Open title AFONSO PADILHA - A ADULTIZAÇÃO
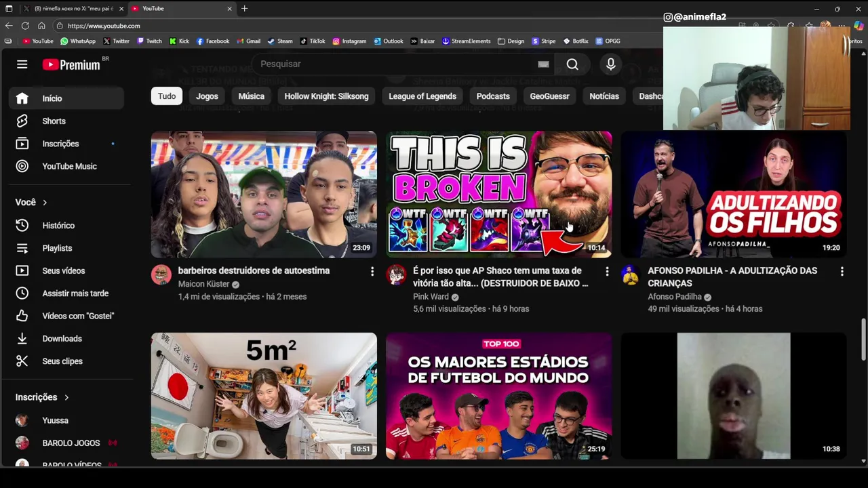The height and width of the screenshot is (488, 868). [732, 277]
